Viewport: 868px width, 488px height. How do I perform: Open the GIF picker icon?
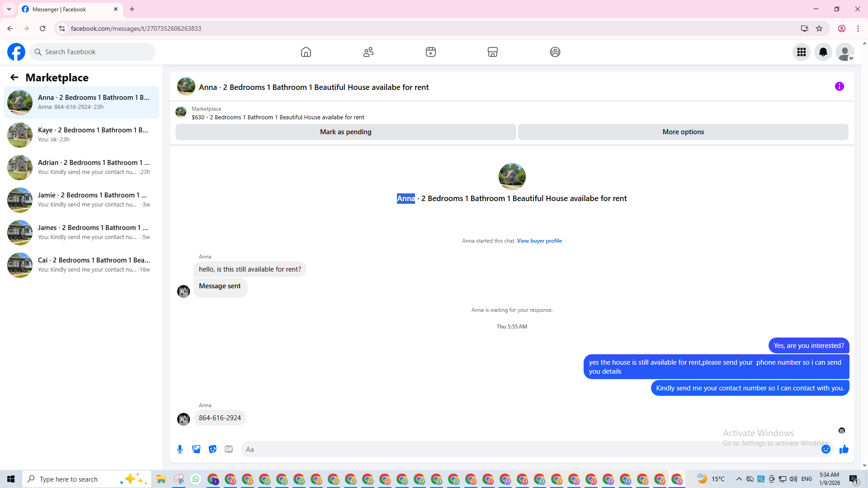(229, 449)
